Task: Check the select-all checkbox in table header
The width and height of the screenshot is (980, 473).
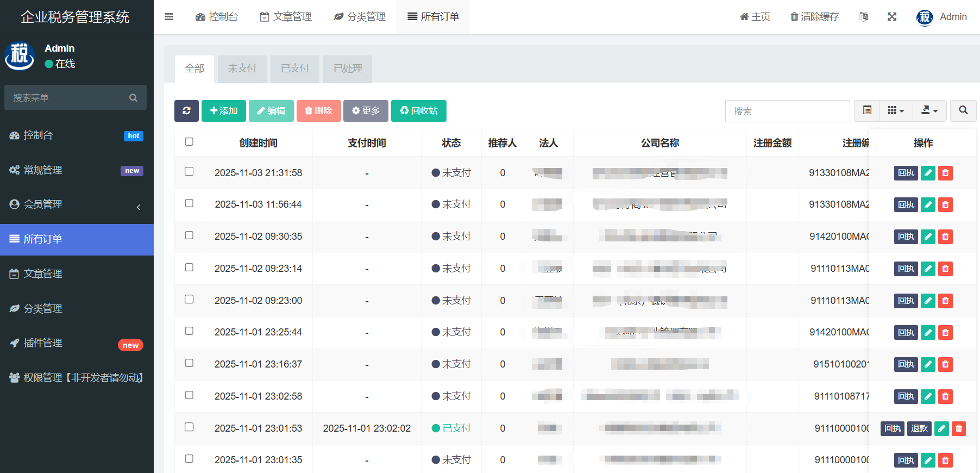Action: (189, 142)
